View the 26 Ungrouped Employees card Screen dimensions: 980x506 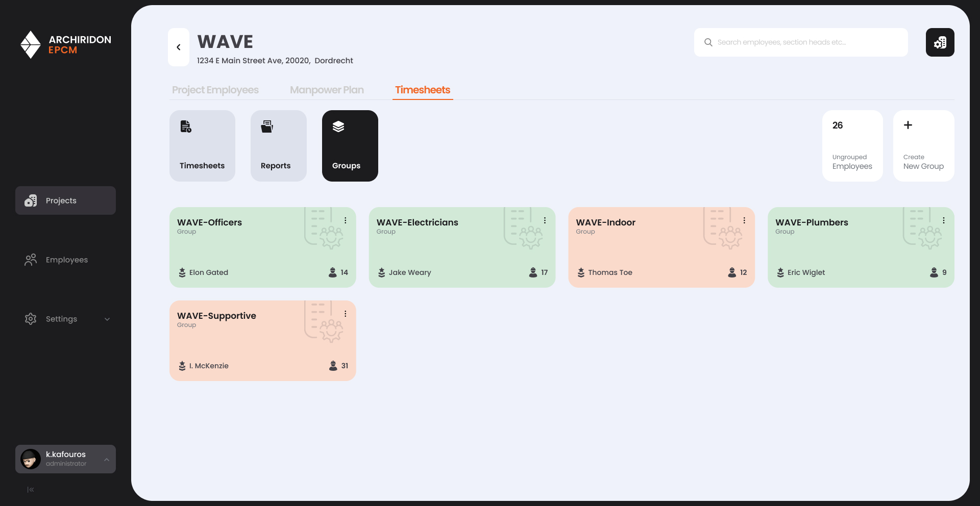[852, 146]
